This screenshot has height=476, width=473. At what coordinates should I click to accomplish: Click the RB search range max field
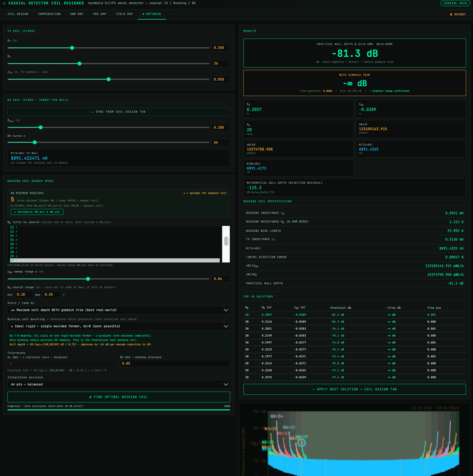(x=52, y=295)
